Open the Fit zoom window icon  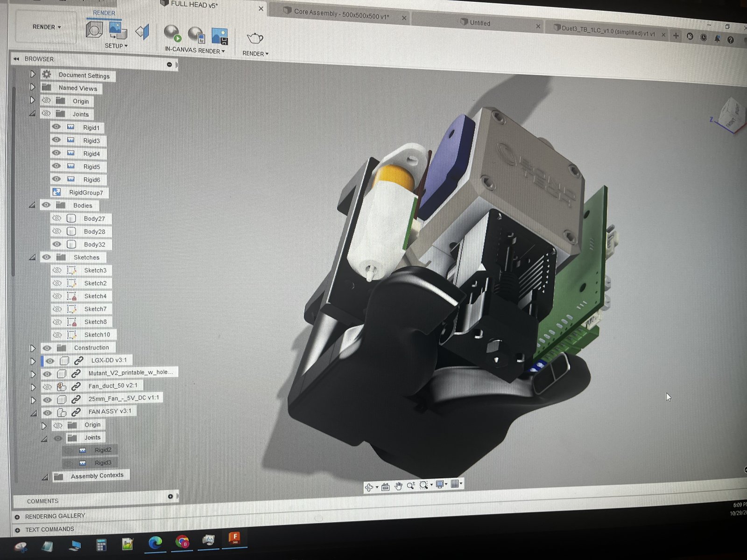pyautogui.click(x=424, y=485)
